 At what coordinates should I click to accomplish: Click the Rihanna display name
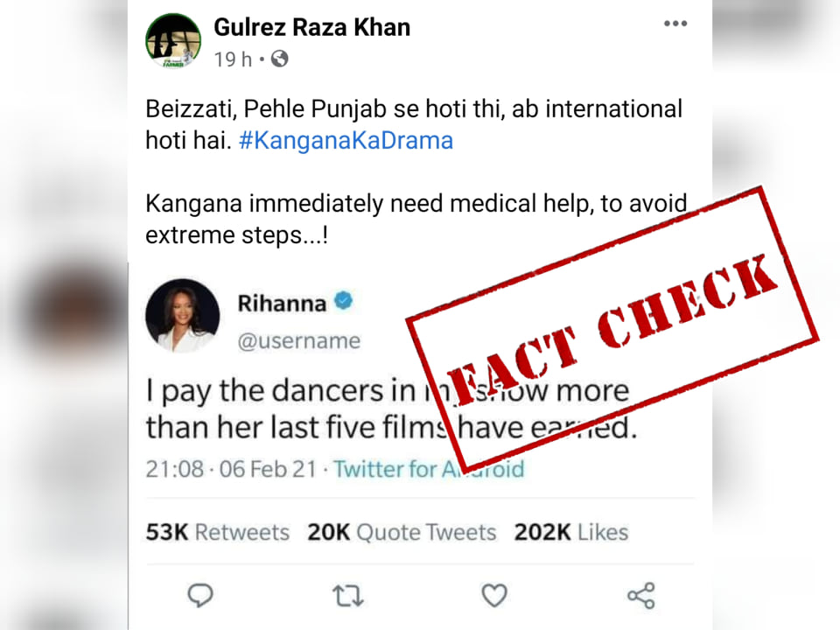(282, 304)
